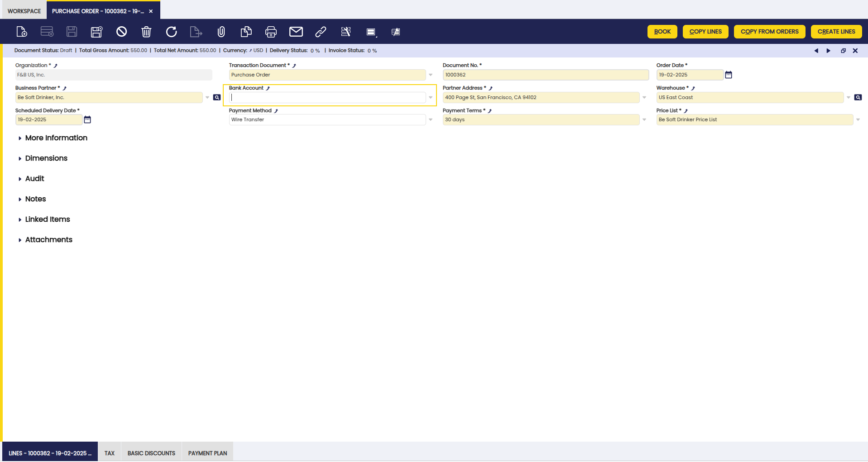This screenshot has height=462, width=868.
Task: Send the order by email envelope icon
Action: coord(296,32)
